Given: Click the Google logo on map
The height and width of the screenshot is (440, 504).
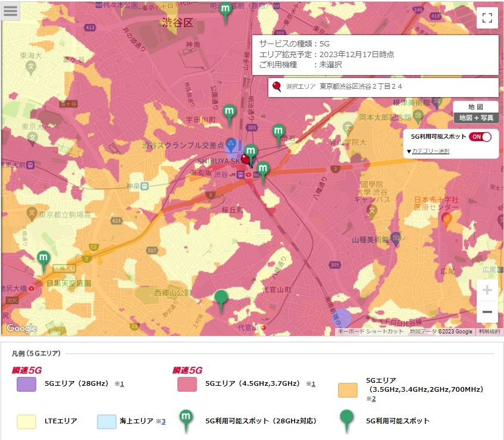Looking at the screenshot, I should pyautogui.click(x=21, y=328).
